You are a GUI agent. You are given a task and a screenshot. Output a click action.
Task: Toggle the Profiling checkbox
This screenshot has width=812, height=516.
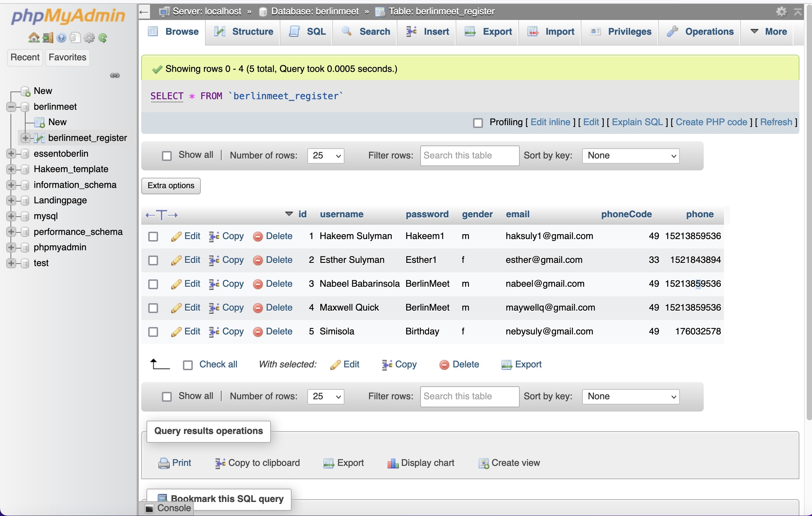(x=478, y=123)
